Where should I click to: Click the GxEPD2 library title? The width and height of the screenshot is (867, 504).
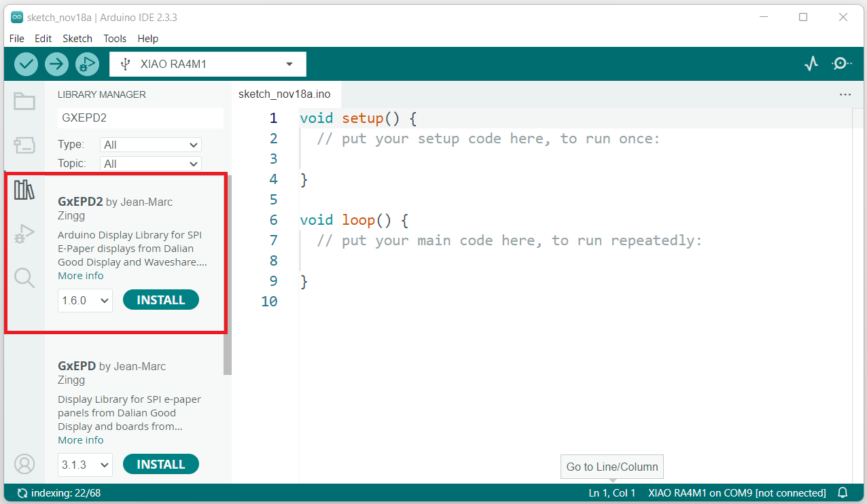81,202
